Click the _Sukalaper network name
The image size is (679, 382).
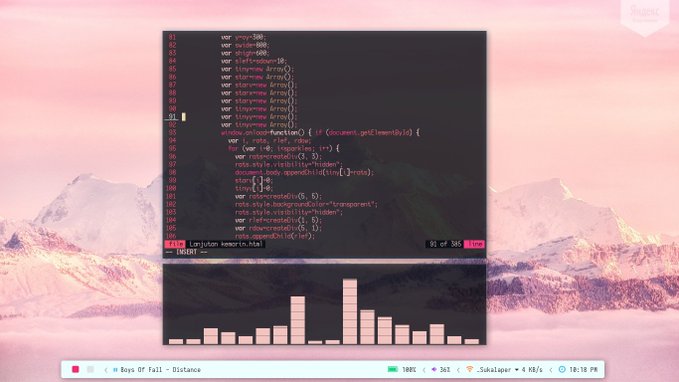click(494, 369)
